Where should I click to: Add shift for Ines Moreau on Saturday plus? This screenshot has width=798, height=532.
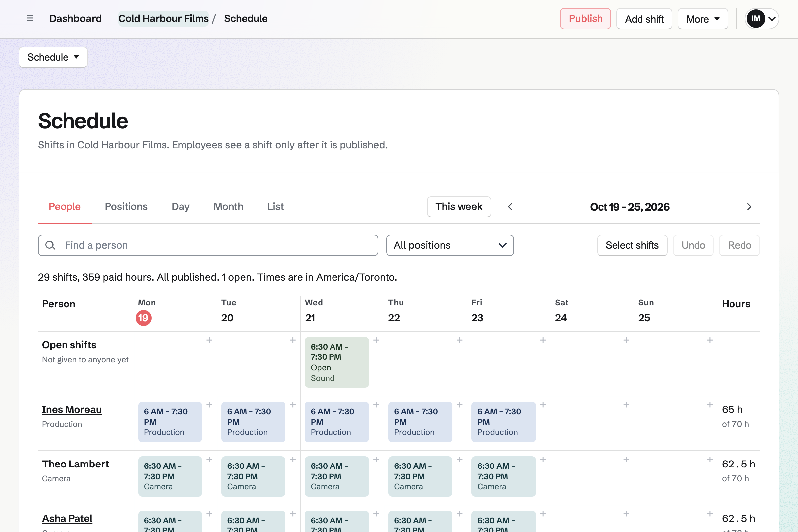click(626, 405)
